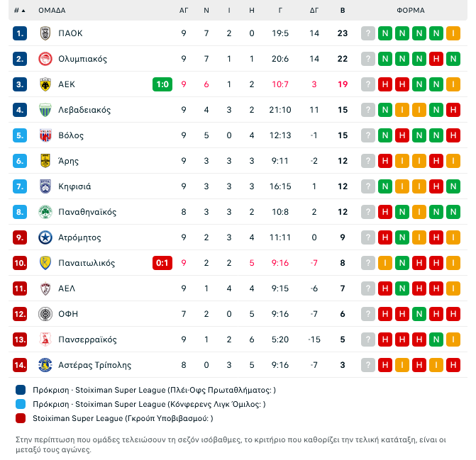Open the Άρης team link
Screen dimensions: 476x460
click(68, 161)
